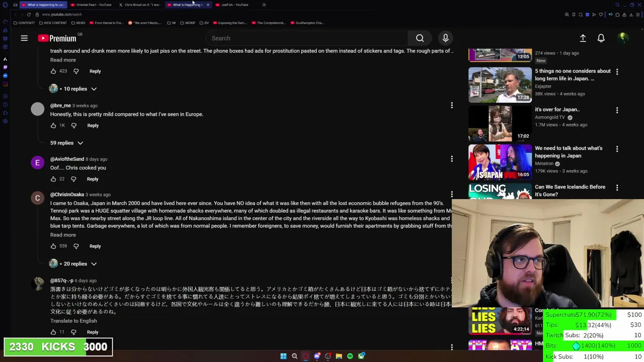Open the 'MIZKIF' bookmarks folder
Image resolution: width=644 pixels, height=362 pixels.
coord(187,23)
